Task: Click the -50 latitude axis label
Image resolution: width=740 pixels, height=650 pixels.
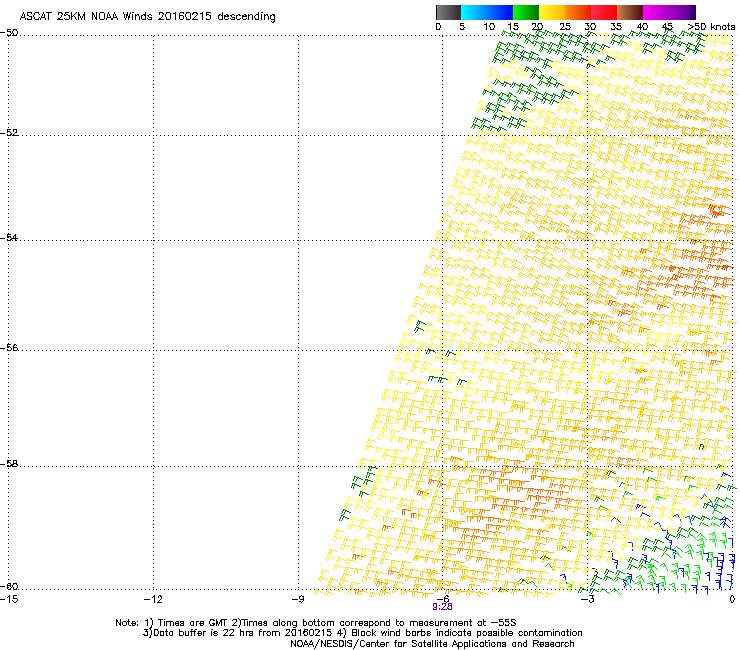Action: click(x=10, y=32)
